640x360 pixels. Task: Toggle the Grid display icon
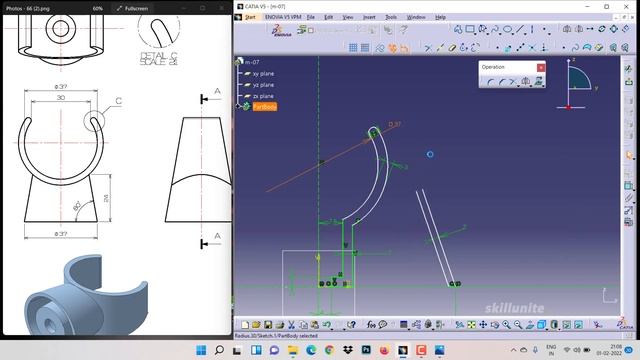(353, 48)
